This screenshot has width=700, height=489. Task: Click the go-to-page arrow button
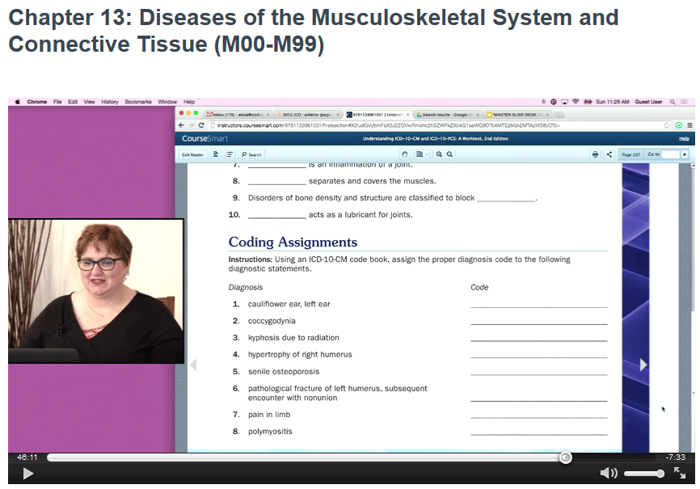[684, 155]
